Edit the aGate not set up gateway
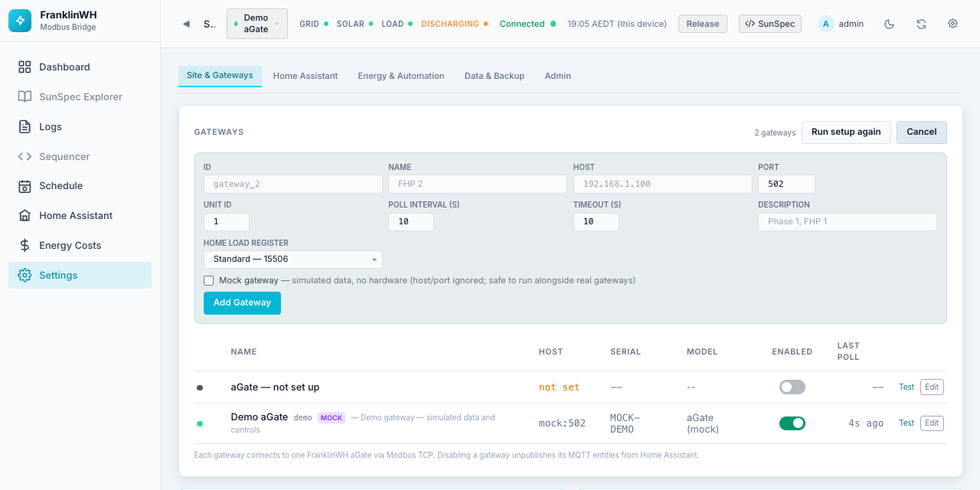This screenshot has height=490, width=980. click(x=932, y=387)
